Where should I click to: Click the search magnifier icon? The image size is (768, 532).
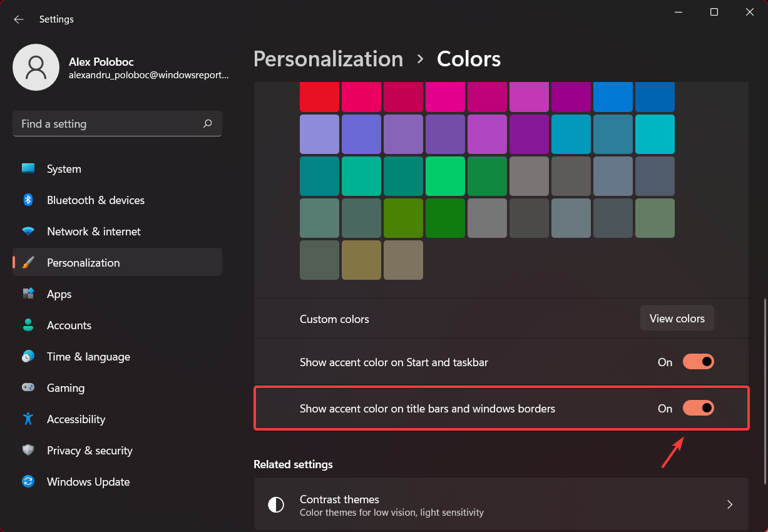pyautogui.click(x=208, y=124)
